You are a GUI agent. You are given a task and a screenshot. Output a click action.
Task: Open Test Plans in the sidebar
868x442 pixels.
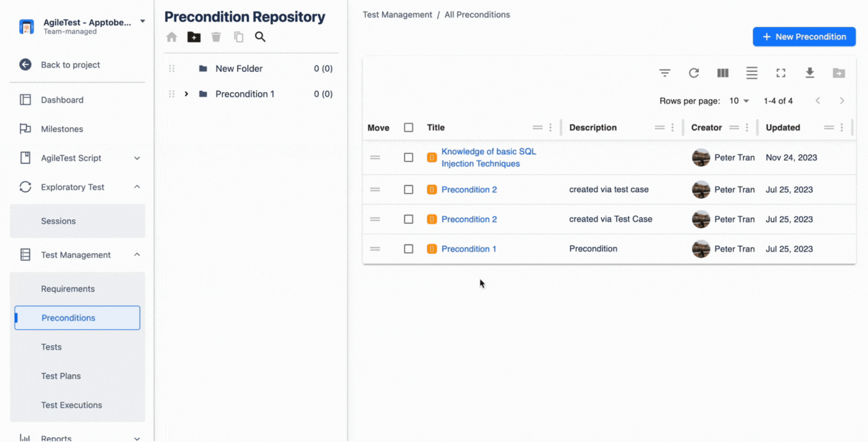point(61,376)
